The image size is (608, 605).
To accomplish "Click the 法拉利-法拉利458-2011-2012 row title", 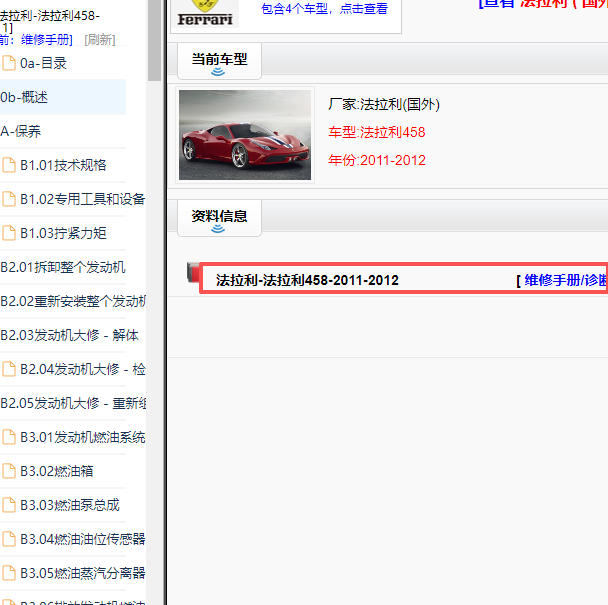I will click(307, 280).
